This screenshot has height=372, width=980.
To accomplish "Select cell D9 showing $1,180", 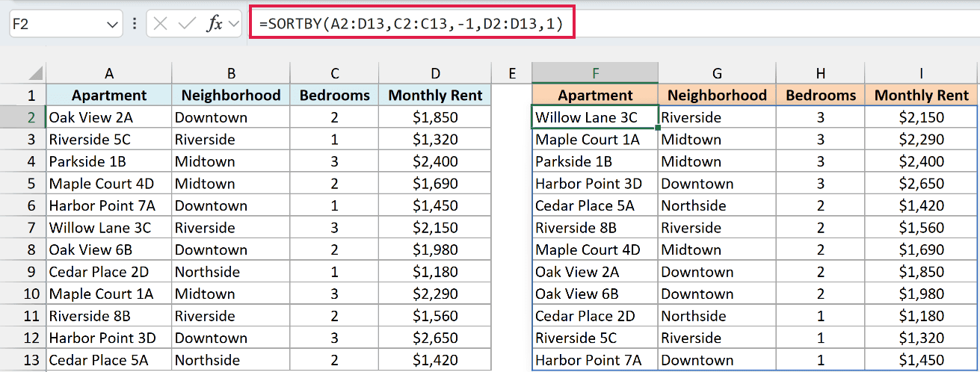I will tap(436, 272).
